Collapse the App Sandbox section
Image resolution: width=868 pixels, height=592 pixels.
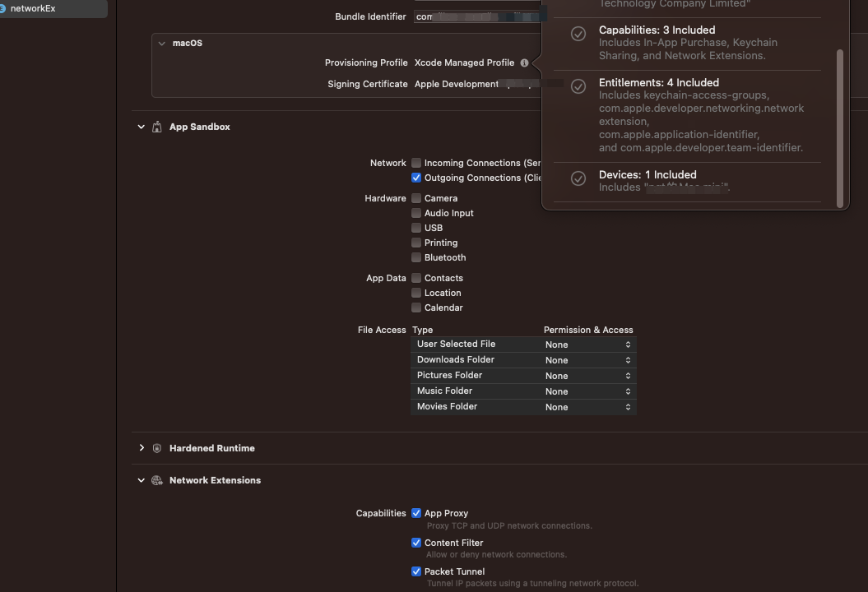(x=142, y=127)
